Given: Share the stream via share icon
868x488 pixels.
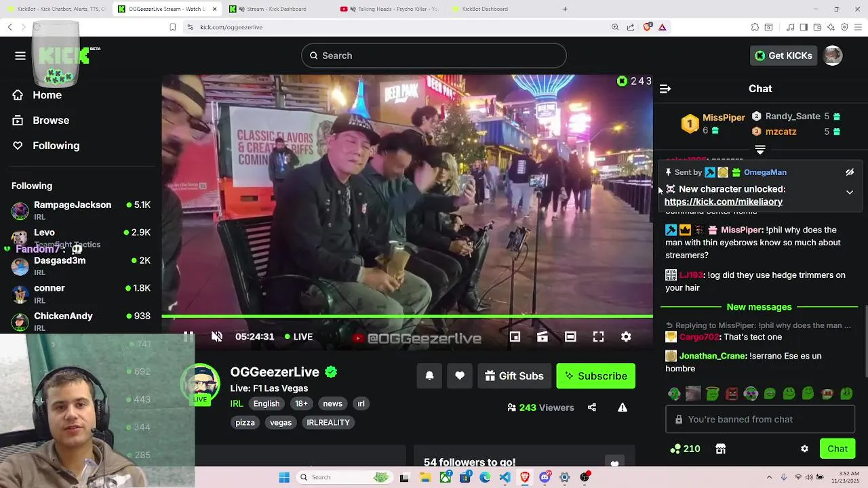Looking at the screenshot, I should click(x=592, y=407).
